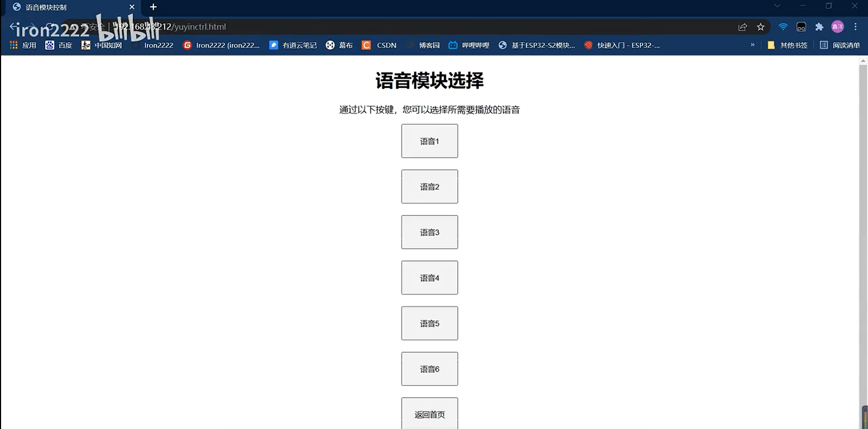
Task: Click the 语音1 button
Action: pos(430,141)
